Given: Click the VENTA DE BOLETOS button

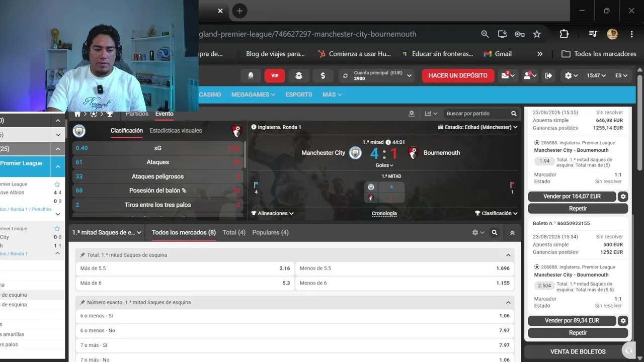Looking at the screenshot, I should [x=578, y=352].
